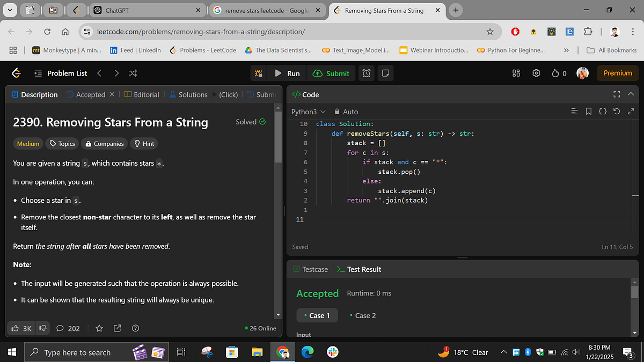This screenshot has height=362, width=644.
Task: Open the notes icon beside the timer
Action: pos(385,73)
